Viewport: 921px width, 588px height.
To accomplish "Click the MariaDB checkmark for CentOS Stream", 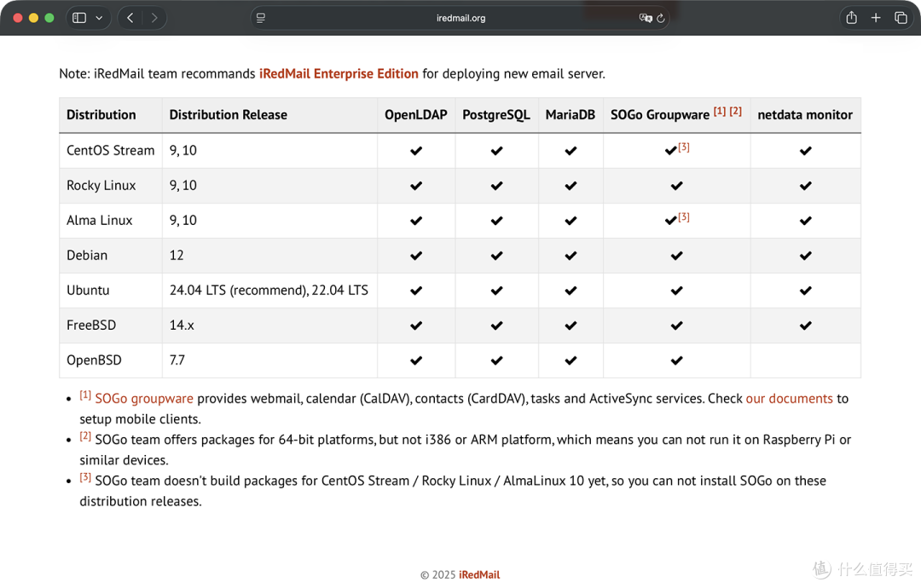I will (x=571, y=151).
